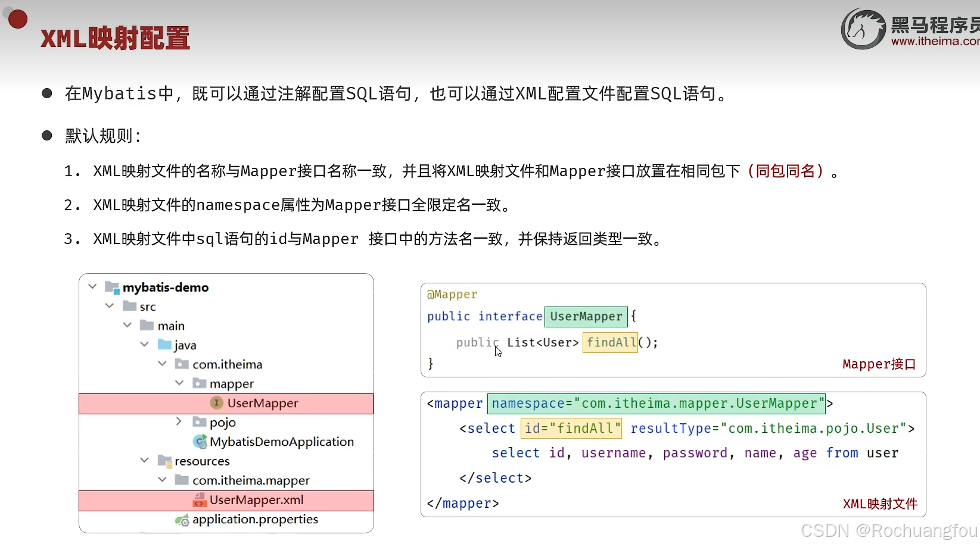The width and height of the screenshot is (980, 547).
Task: Collapse the src folder node
Action: 110,306
